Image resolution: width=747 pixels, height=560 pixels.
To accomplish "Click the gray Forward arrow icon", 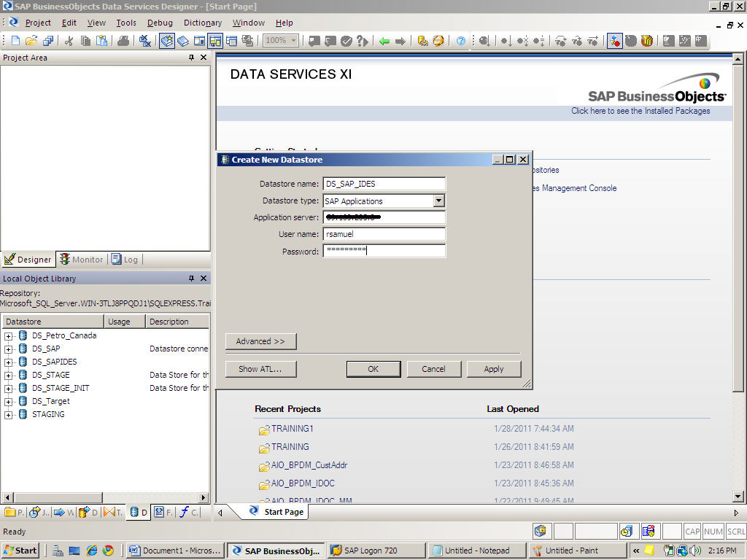I will pyautogui.click(x=400, y=42).
